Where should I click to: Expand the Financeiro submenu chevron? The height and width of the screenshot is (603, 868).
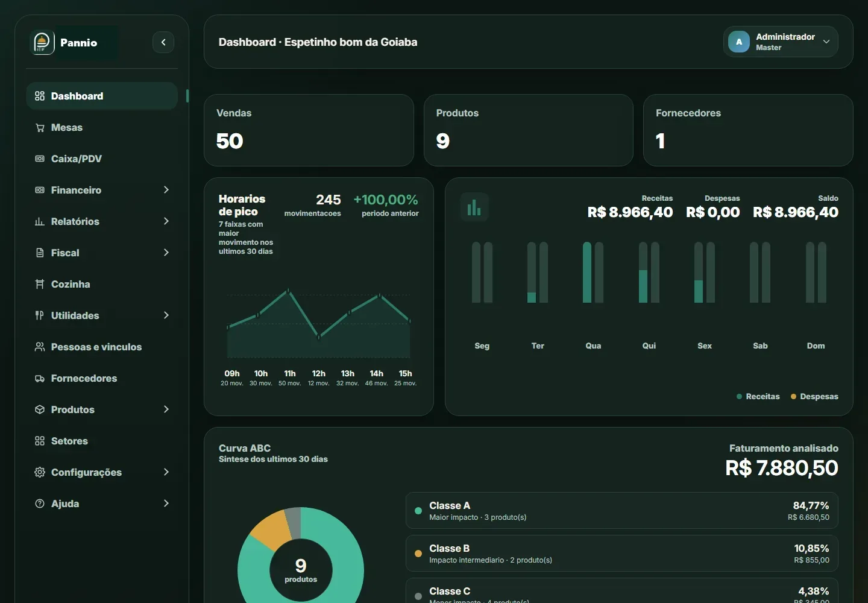click(x=166, y=190)
